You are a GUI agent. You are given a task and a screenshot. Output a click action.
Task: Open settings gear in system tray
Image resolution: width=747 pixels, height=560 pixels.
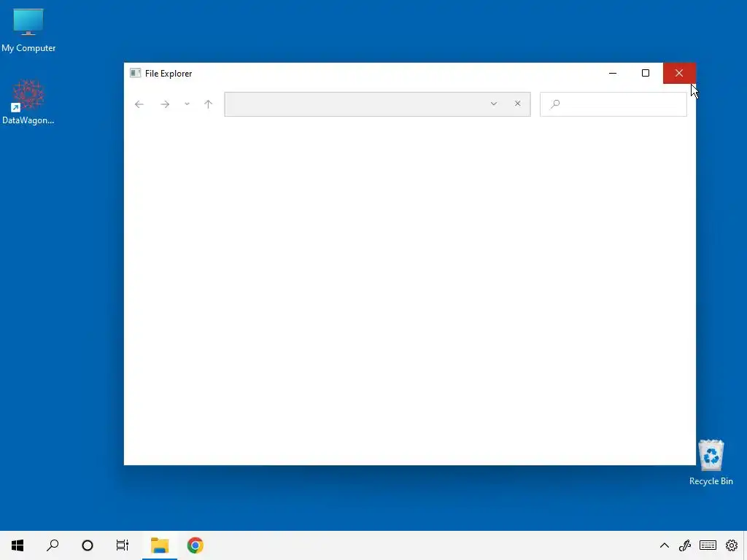pyautogui.click(x=732, y=545)
